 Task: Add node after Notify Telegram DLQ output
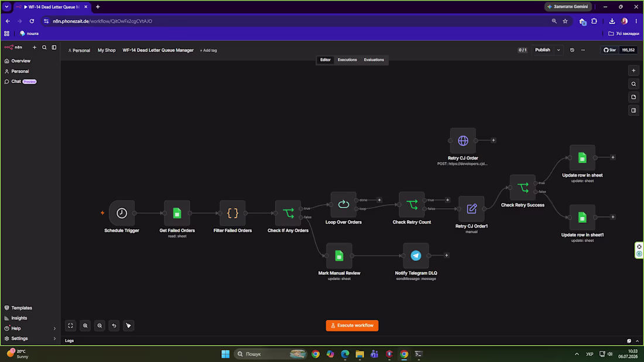point(447,256)
